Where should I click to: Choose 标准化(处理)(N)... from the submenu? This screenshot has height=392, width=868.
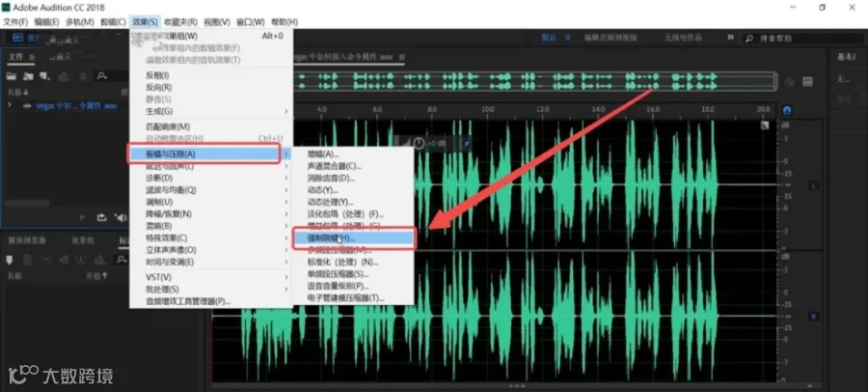click(353, 262)
